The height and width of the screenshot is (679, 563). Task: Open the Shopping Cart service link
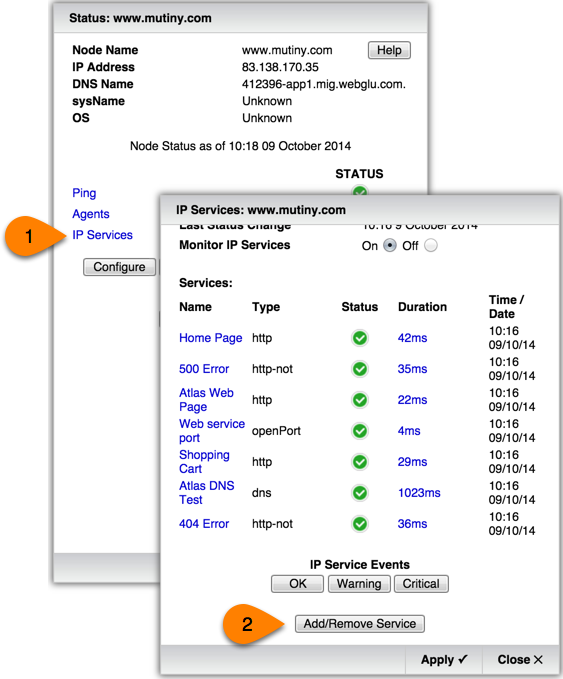(204, 462)
